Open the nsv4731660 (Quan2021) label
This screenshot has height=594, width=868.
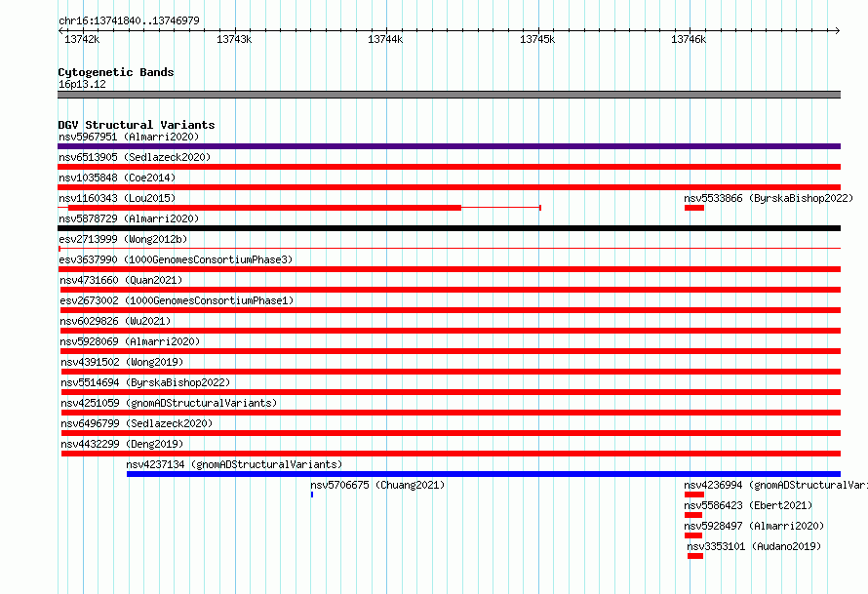coord(121,280)
